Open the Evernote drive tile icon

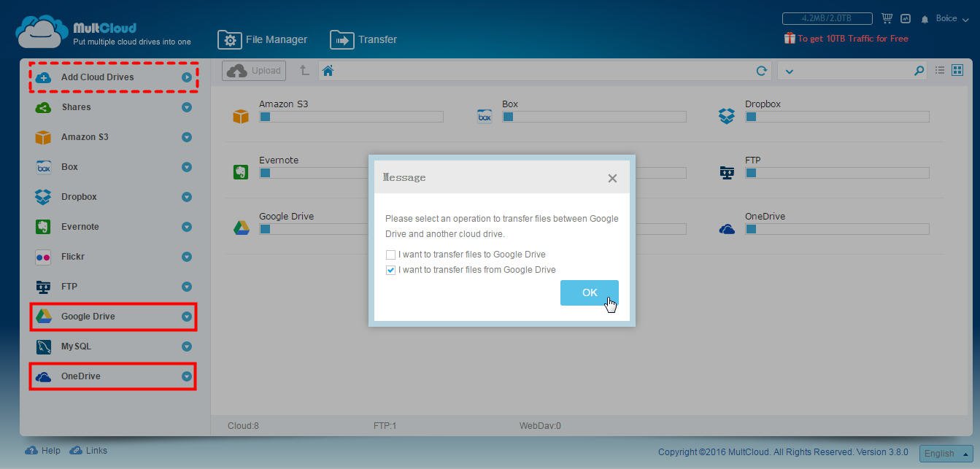tap(241, 172)
